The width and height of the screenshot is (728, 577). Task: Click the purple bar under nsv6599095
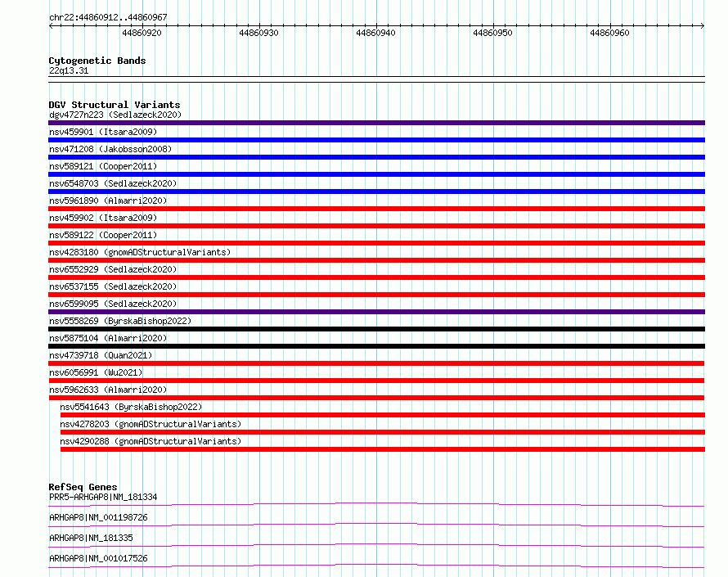(376, 312)
